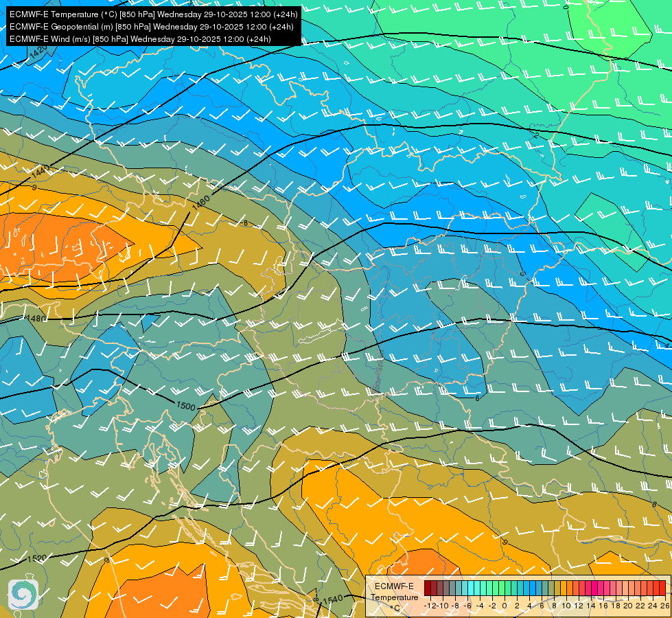
Task: Click the ECMWF-E title in the legend box
Action: (x=394, y=586)
